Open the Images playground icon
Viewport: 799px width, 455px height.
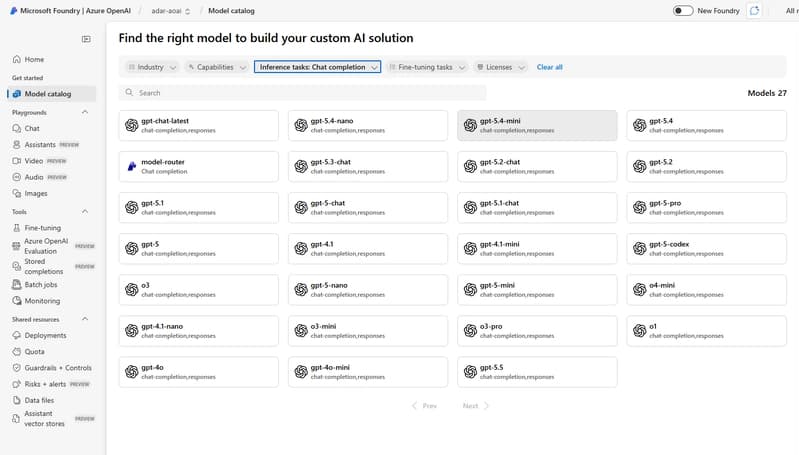tap(17, 193)
